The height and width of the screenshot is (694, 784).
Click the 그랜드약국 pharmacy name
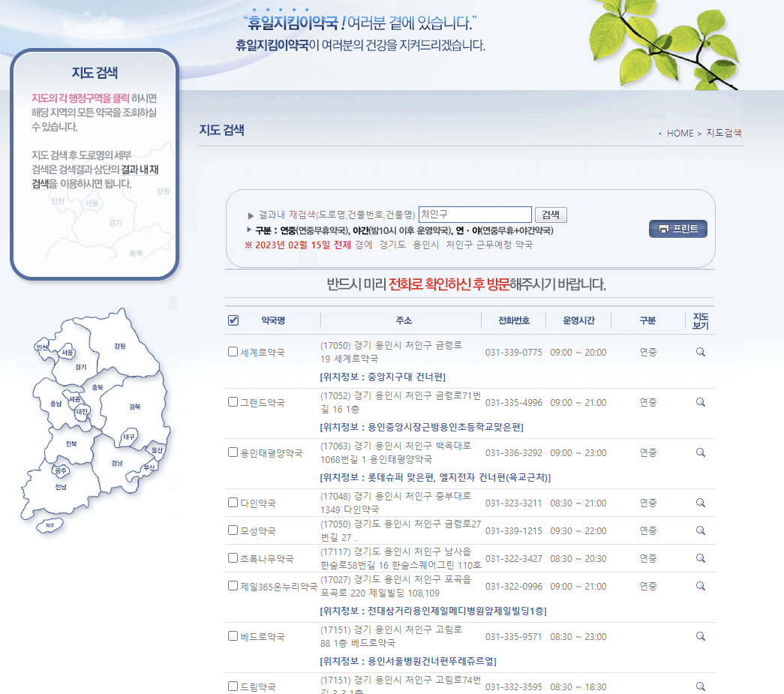click(263, 403)
